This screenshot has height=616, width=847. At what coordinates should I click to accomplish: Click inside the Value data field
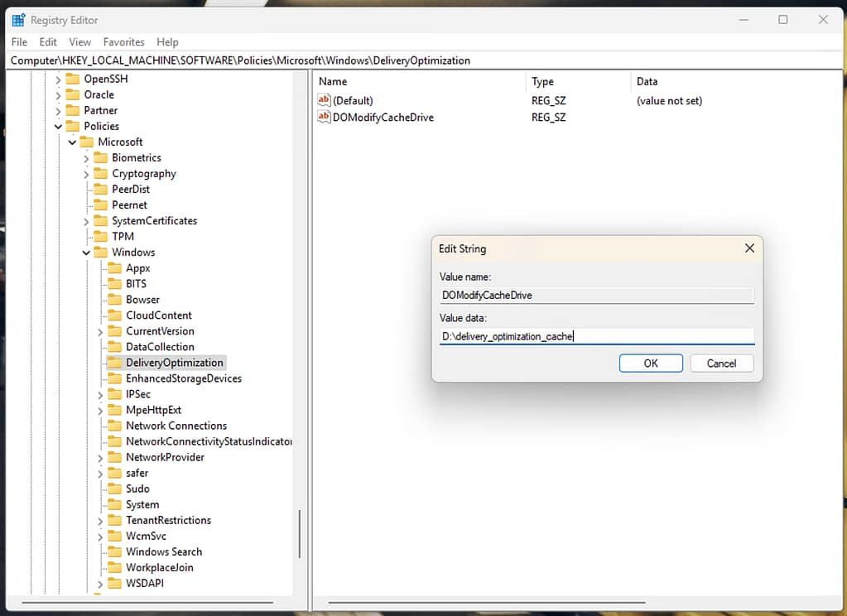596,336
